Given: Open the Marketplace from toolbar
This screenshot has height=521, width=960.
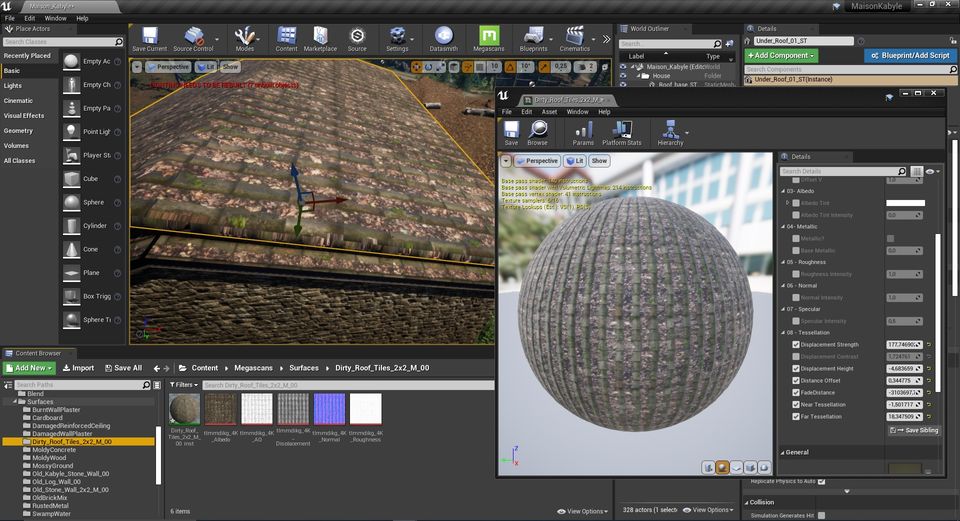Looking at the screenshot, I should click(x=320, y=39).
